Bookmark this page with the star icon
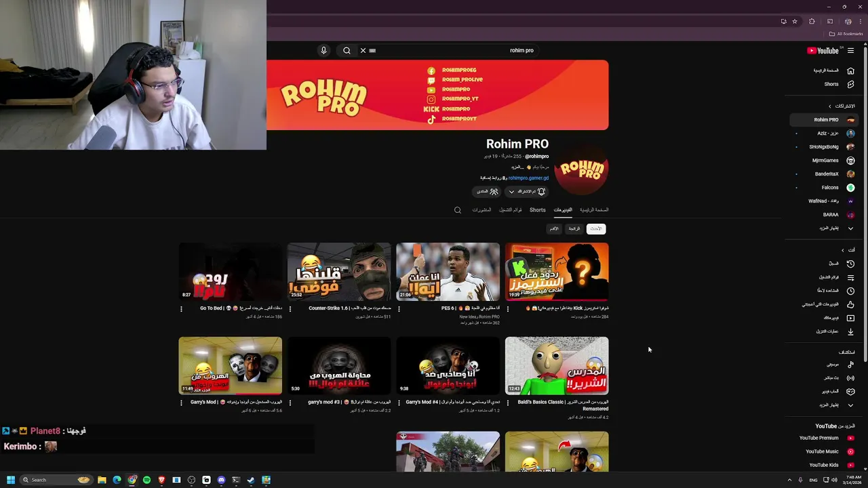868x488 pixels. [x=795, y=21]
